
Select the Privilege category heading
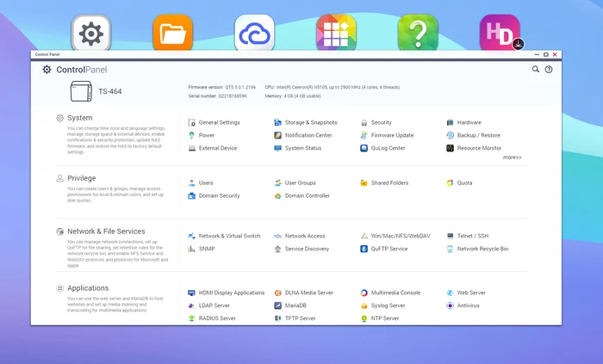82,178
